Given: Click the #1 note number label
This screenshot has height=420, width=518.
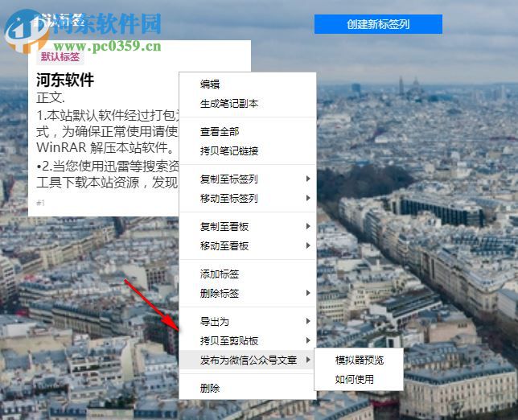Looking at the screenshot, I should (x=40, y=203).
